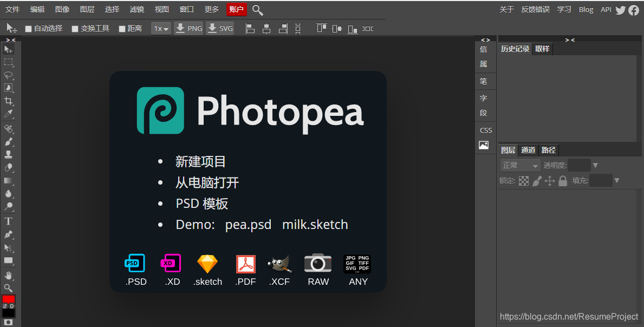This screenshot has height=327, width=644.
Task: Toggle Quick Mask mode icon
Action: [8, 323]
